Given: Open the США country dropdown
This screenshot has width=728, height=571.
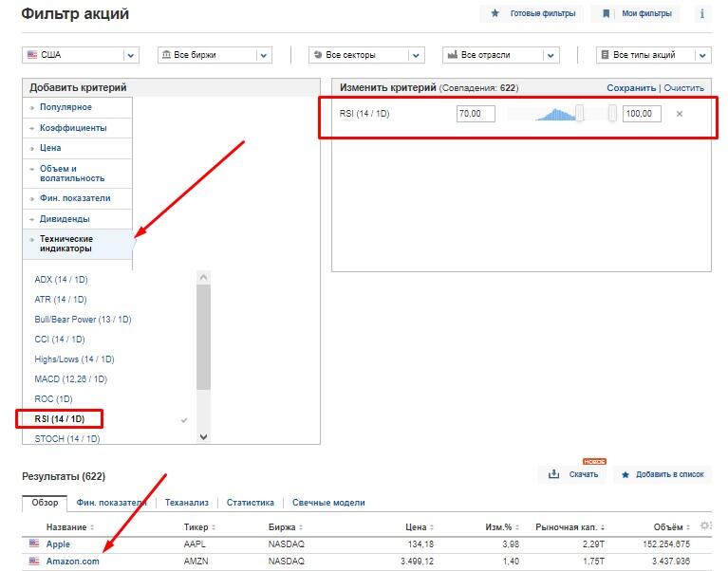Looking at the screenshot, I should coord(80,55).
